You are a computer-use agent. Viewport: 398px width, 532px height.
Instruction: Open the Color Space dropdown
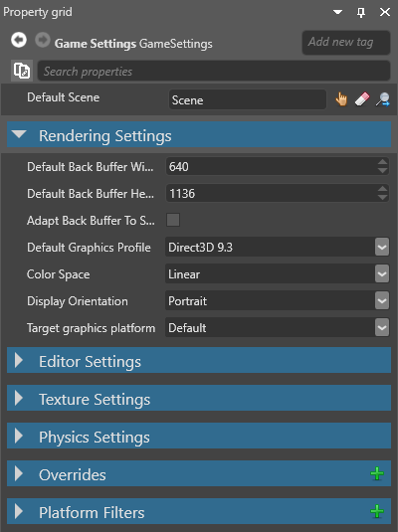(382, 273)
